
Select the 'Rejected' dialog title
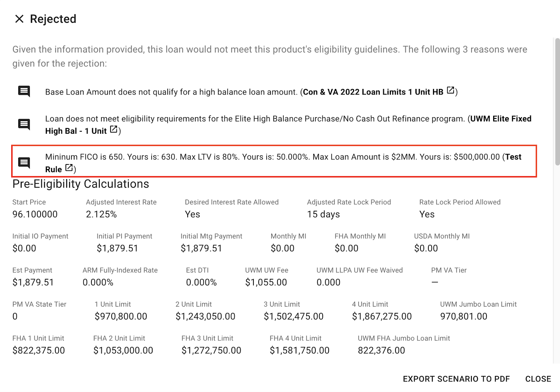pyautogui.click(x=53, y=19)
